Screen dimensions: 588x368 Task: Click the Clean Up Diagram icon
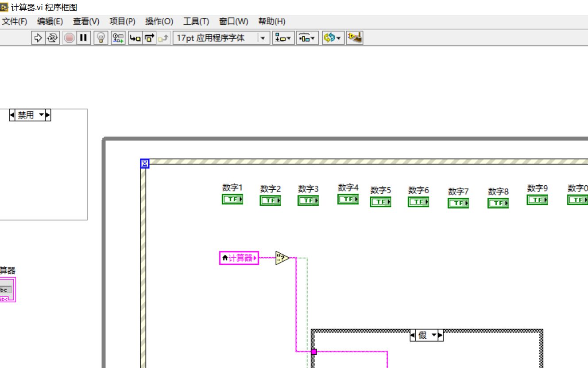(355, 38)
